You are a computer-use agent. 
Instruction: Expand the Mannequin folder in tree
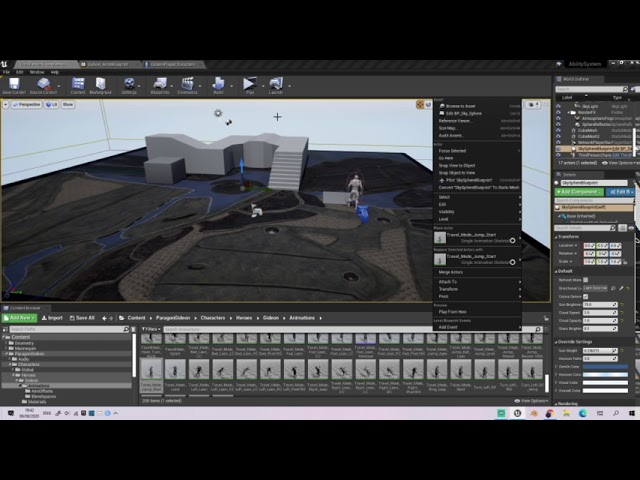(x=7, y=349)
